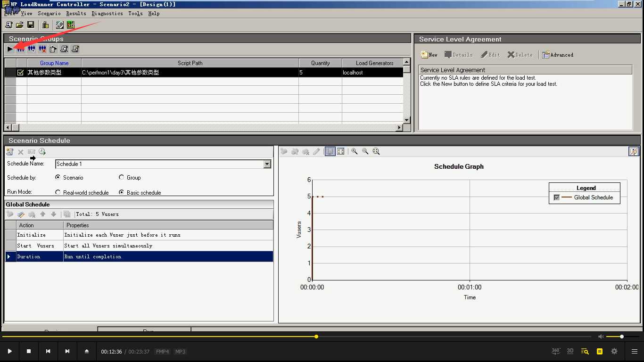644x362 pixels.
Task: Click the Open Scenario folder icon
Action: (20, 25)
